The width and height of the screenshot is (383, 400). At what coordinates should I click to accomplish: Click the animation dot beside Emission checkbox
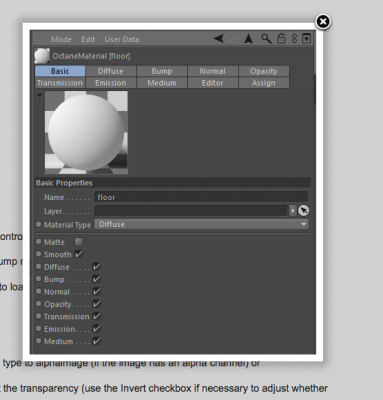click(x=39, y=328)
